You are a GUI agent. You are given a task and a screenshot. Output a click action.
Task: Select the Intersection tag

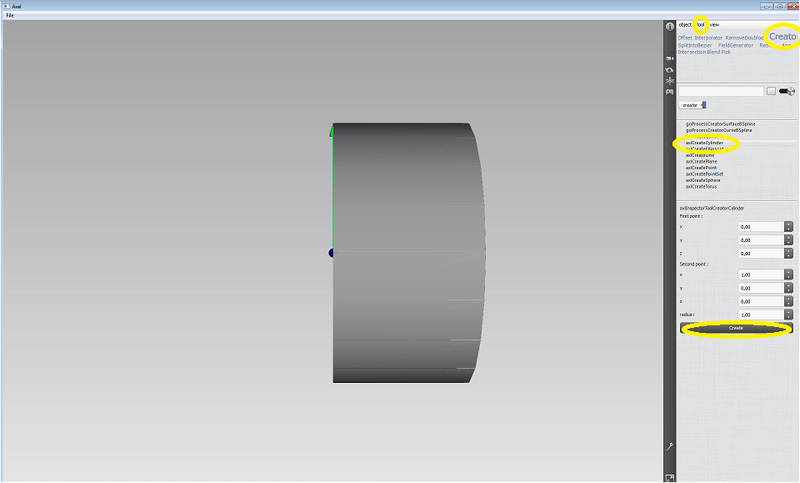coord(691,52)
